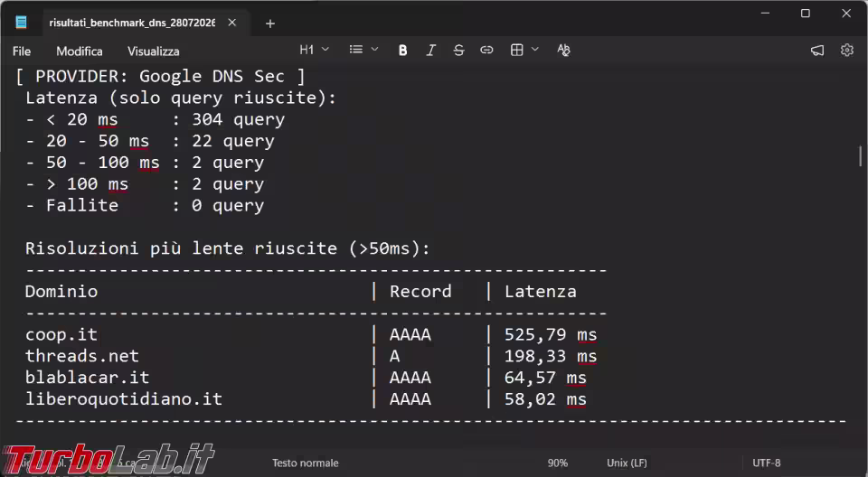This screenshot has width=868, height=477.
Task: Close the risultati_benchmark_dns tab
Action: point(232,23)
